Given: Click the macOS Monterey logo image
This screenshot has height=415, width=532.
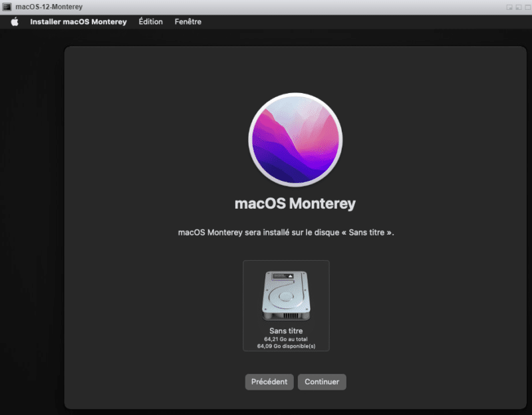Looking at the screenshot, I should (295, 140).
